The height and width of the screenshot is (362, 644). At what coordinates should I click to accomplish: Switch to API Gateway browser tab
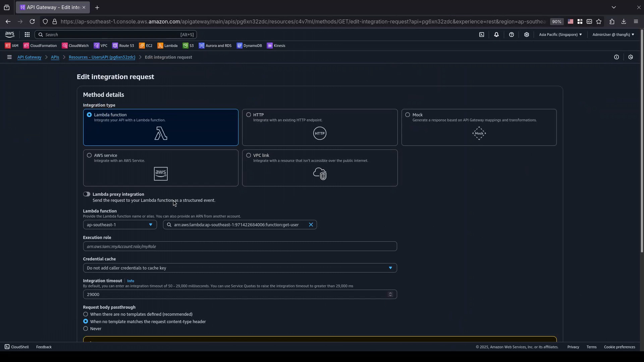click(x=53, y=7)
